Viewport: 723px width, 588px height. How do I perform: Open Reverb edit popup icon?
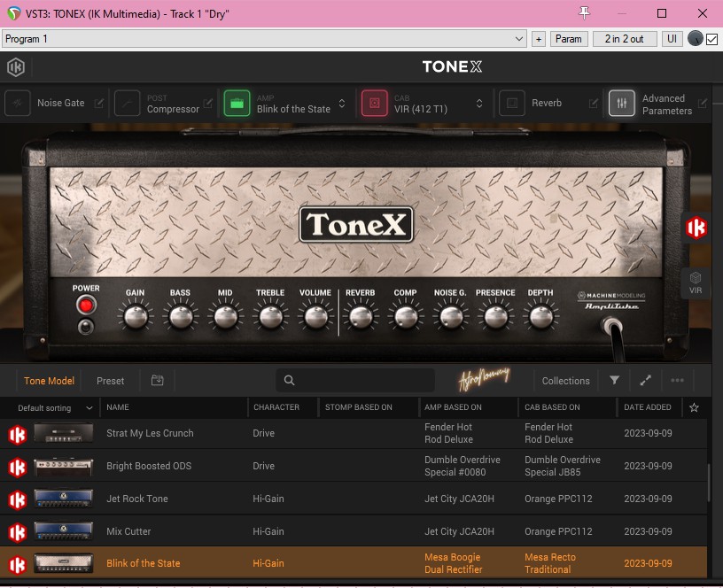594,104
